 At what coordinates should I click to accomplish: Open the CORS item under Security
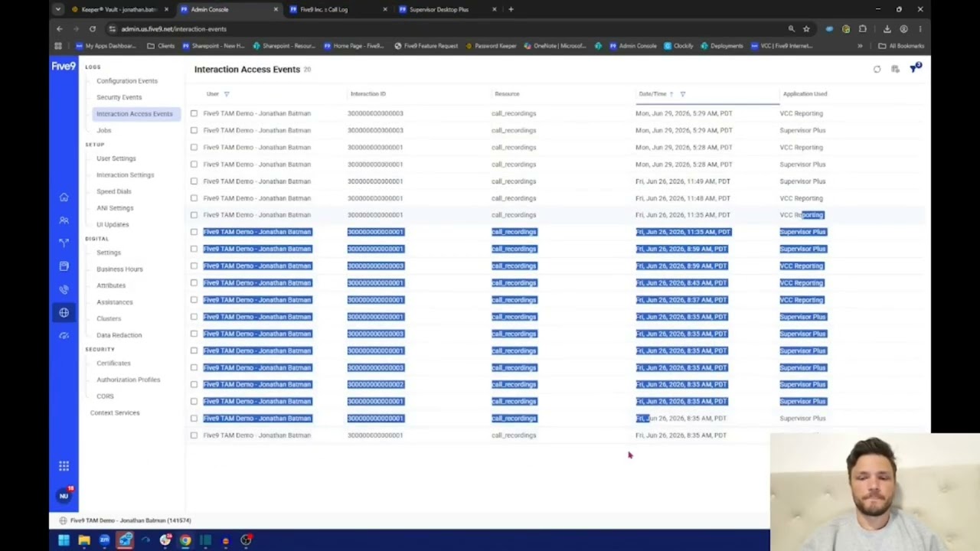point(105,396)
